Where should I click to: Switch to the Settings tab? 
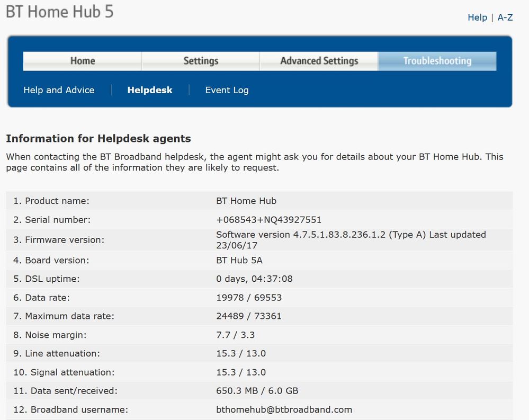coord(201,61)
